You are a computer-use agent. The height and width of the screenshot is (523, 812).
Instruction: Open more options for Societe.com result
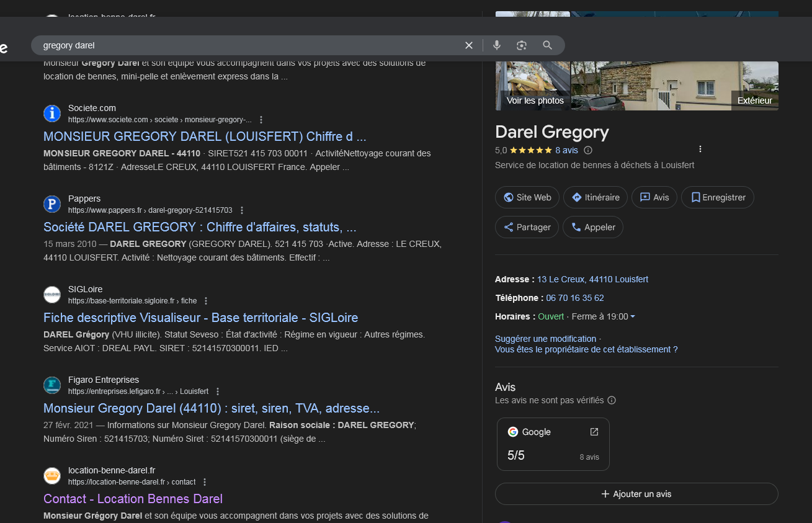pos(261,120)
